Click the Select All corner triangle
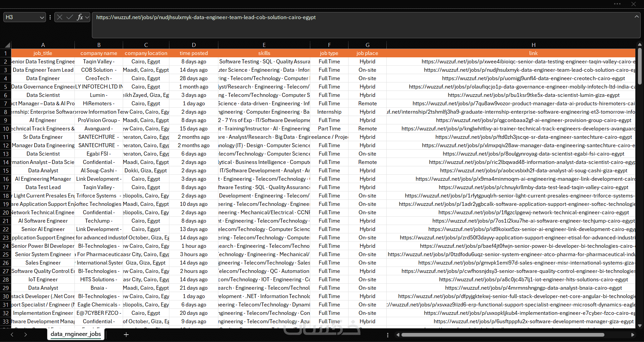This screenshot has height=342, width=644. pyautogui.click(x=7, y=45)
